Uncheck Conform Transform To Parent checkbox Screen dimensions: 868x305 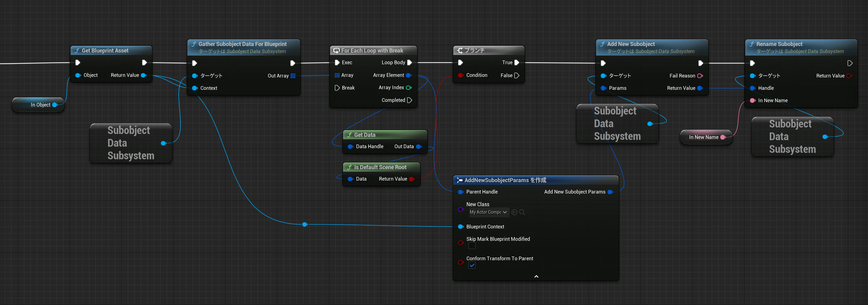pos(472,265)
